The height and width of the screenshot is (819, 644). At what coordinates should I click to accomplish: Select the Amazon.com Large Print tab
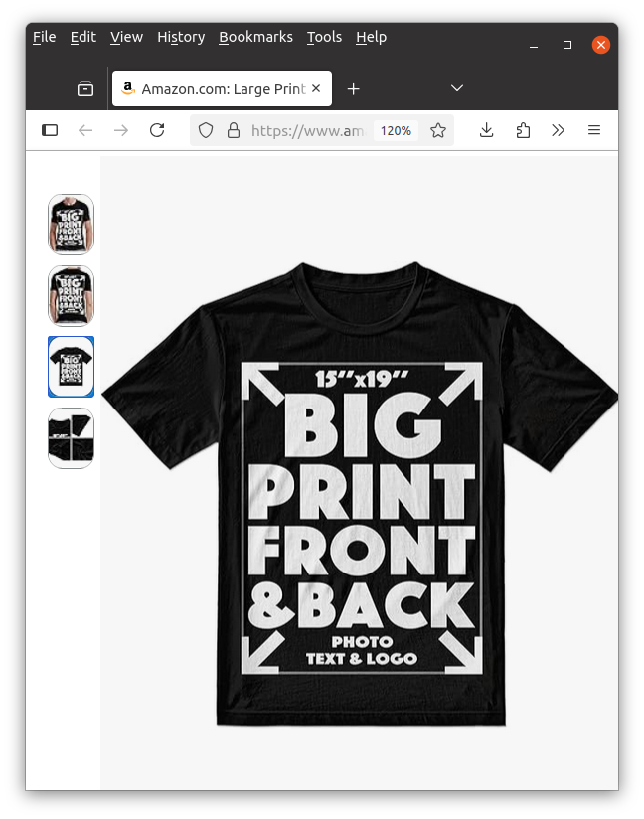[x=222, y=88]
